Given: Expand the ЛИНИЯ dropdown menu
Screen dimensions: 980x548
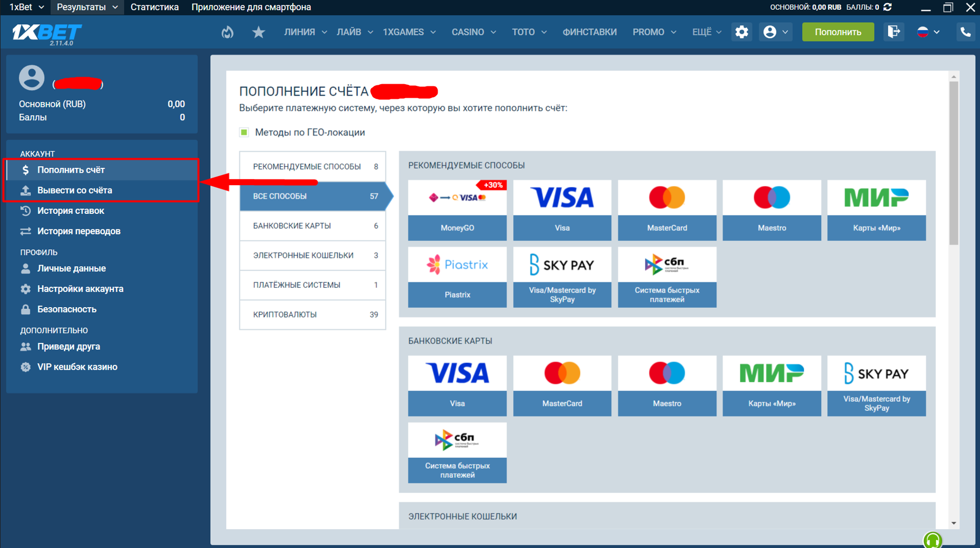Looking at the screenshot, I should pyautogui.click(x=305, y=32).
